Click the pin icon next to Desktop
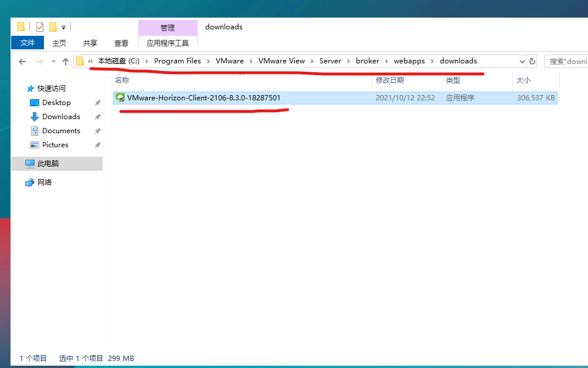The height and width of the screenshot is (368, 588). point(97,103)
